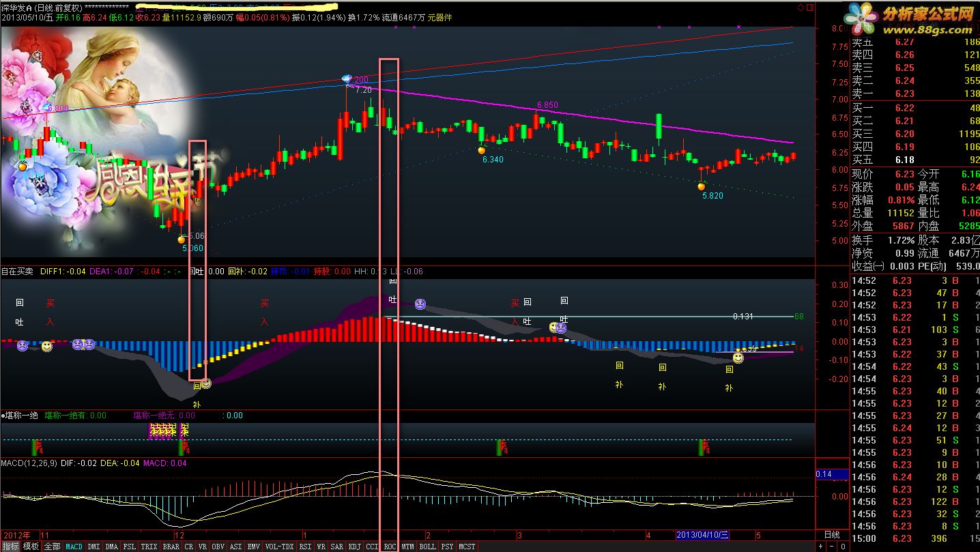Open the ASI indicator tab
The image size is (980, 552).
(235, 547)
